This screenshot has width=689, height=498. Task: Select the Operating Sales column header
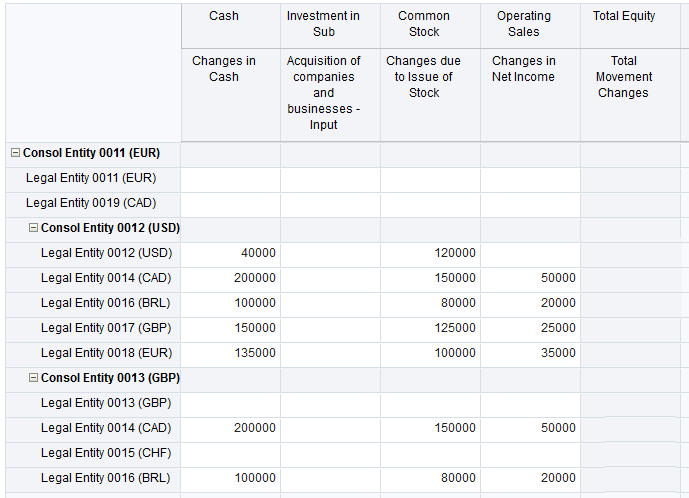tap(530, 25)
